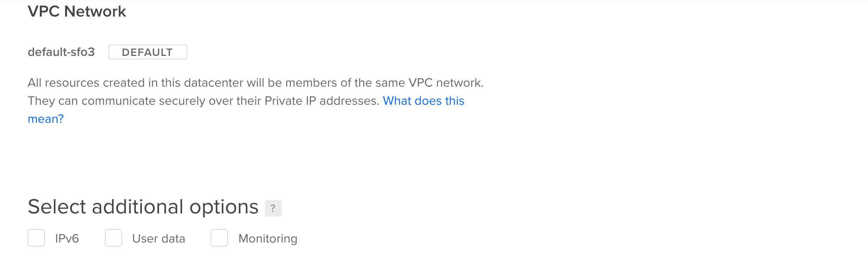Enable the User data checkbox
Screen dimensions: 868x278
point(114,237)
